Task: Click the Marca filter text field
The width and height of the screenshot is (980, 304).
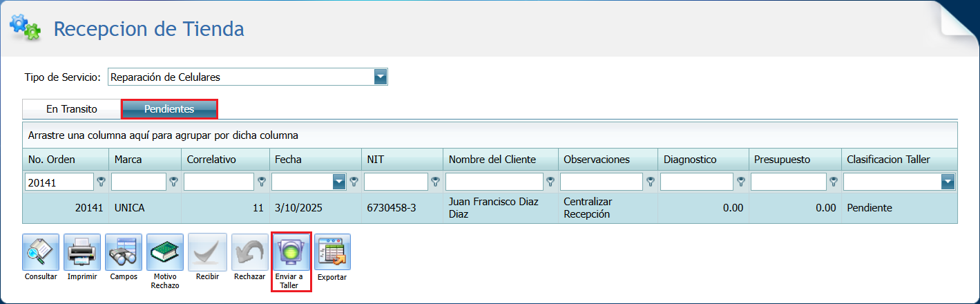Action: pos(139,182)
